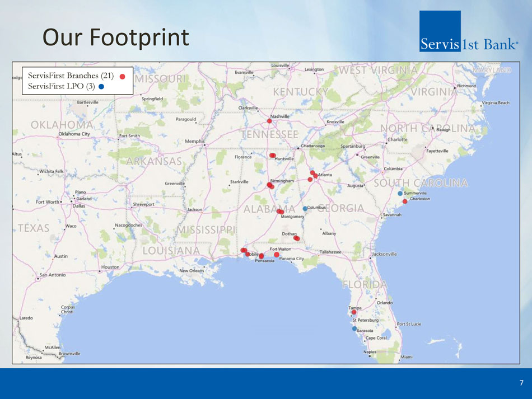Click the New Orleans city label

(192, 271)
